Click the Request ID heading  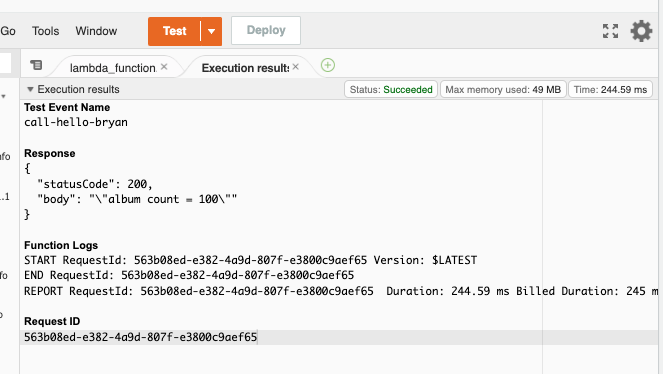pyautogui.click(x=52, y=321)
